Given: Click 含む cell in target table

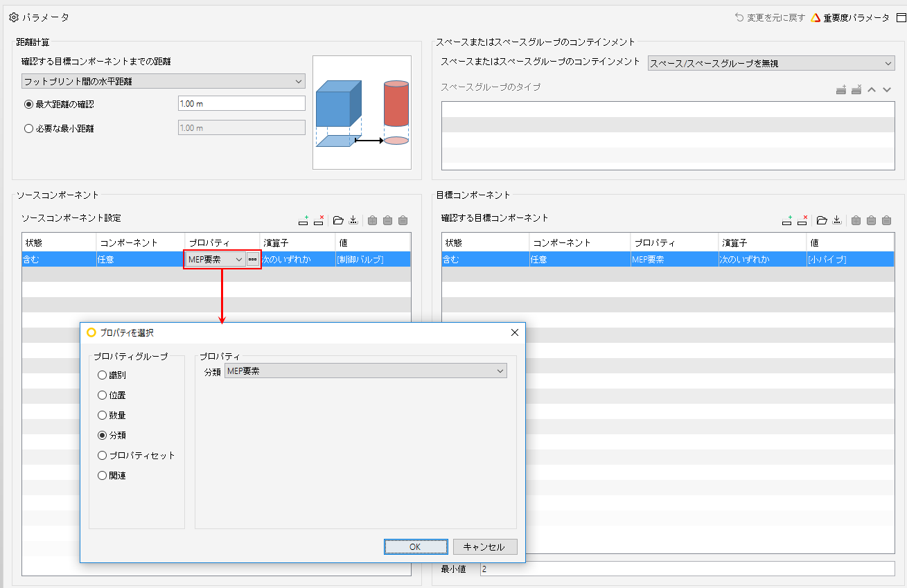Looking at the screenshot, I should [x=486, y=259].
